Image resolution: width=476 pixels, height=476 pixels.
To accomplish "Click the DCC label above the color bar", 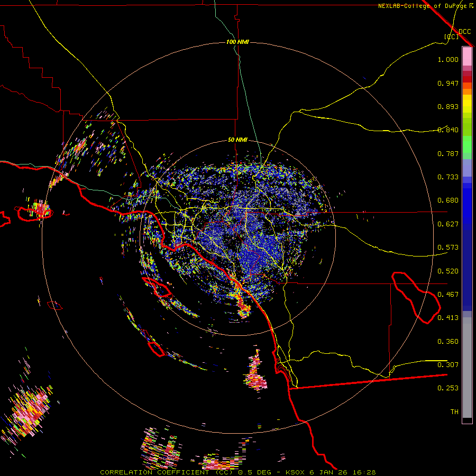I will (464, 32).
